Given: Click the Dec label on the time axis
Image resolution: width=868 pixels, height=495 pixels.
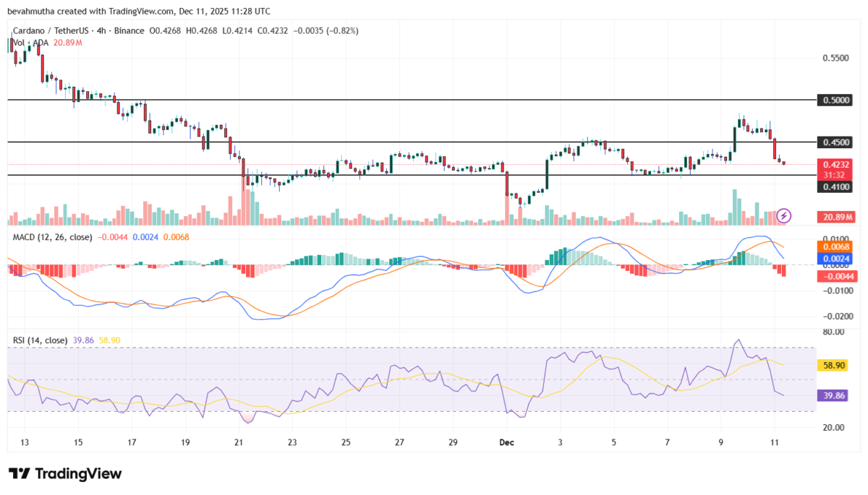Looking at the screenshot, I should [506, 442].
